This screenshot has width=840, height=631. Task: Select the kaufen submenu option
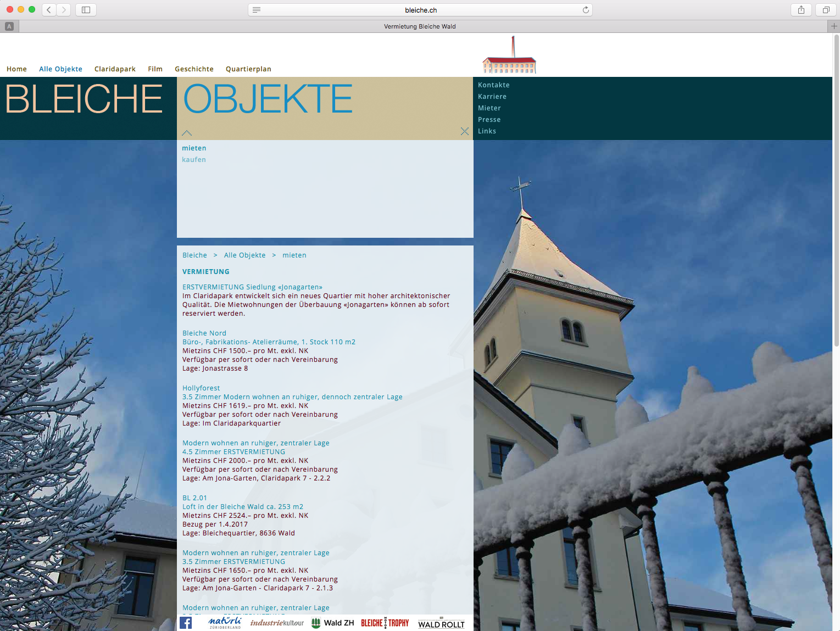point(194,160)
